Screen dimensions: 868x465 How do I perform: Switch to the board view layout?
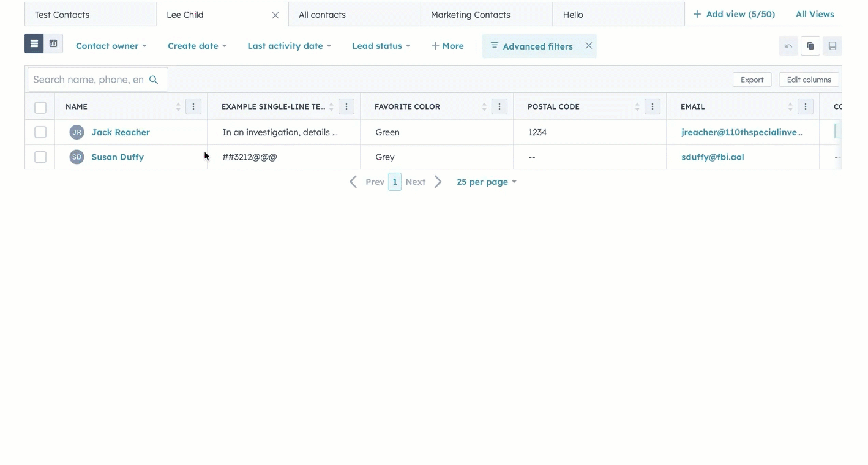tap(53, 43)
